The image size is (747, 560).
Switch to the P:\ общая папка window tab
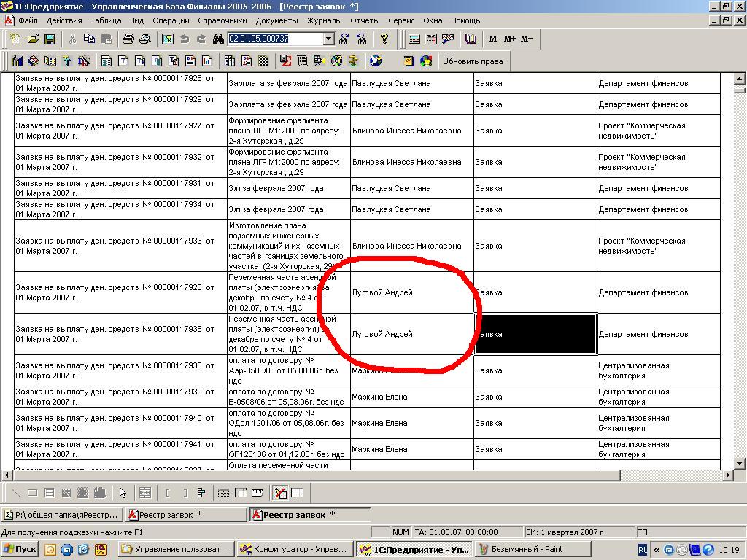(x=62, y=515)
